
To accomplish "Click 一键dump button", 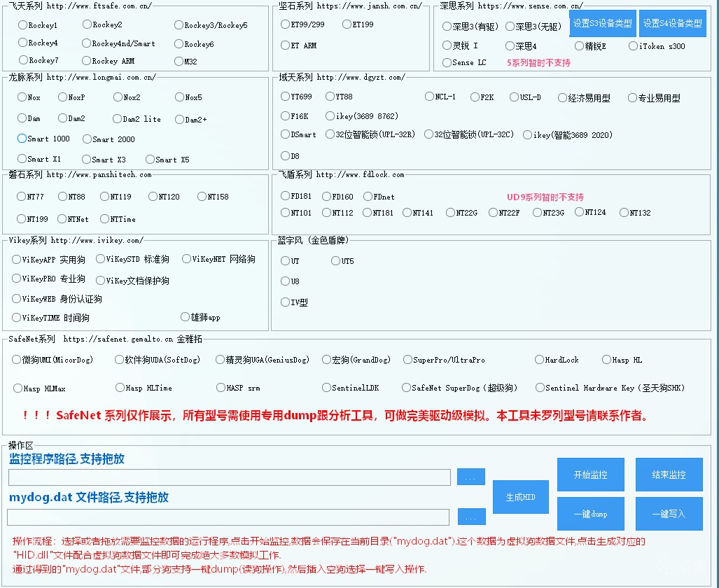I will (x=591, y=514).
